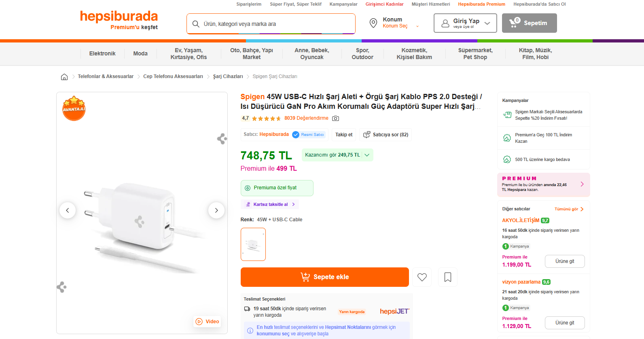Open review photos via camera icon
Viewport: 644px width, 339px height.
[335, 119]
